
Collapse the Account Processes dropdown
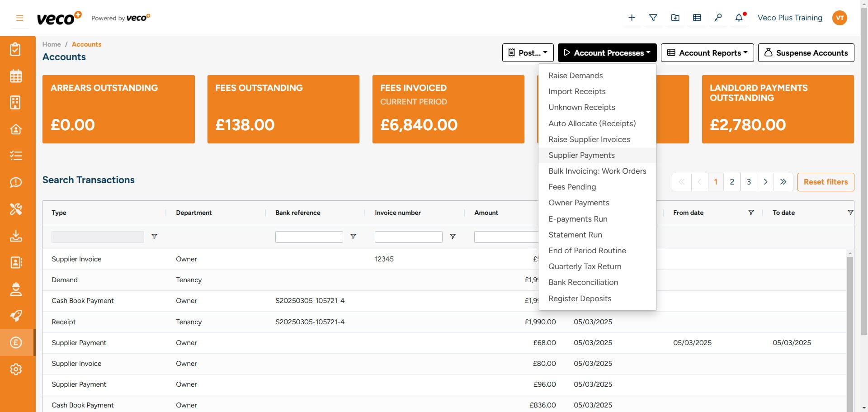pos(607,53)
